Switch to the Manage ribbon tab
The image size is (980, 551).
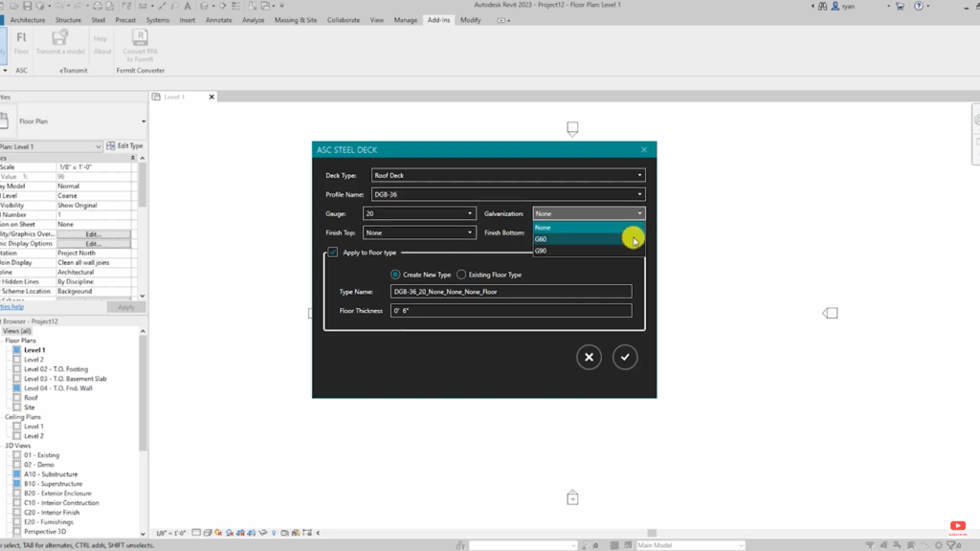click(407, 18)
